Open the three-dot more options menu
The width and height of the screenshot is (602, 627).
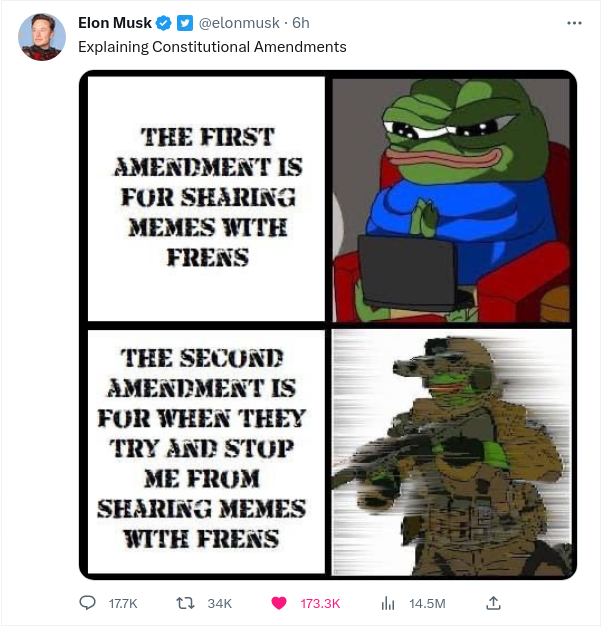click(574, 23)
